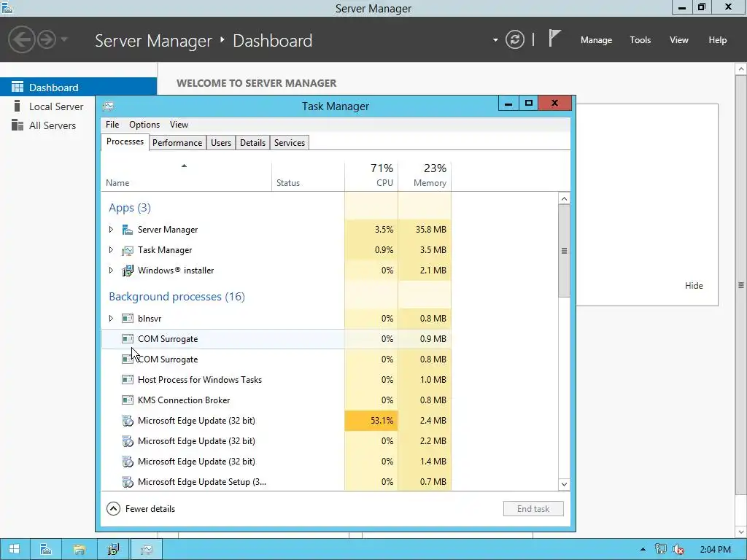The width and height of the screenshot is (747, 560).
Task: Click Background processes (16) group header
Action: (177, 297)
